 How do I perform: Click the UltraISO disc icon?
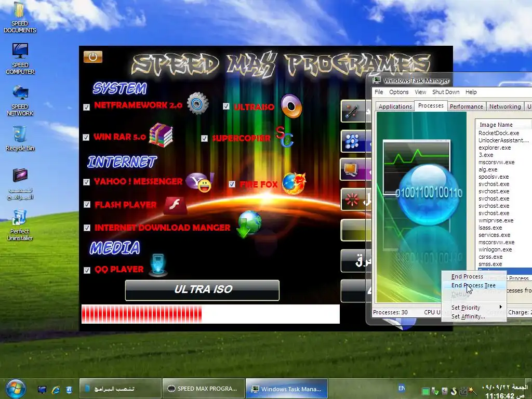[x=291, y=106]
